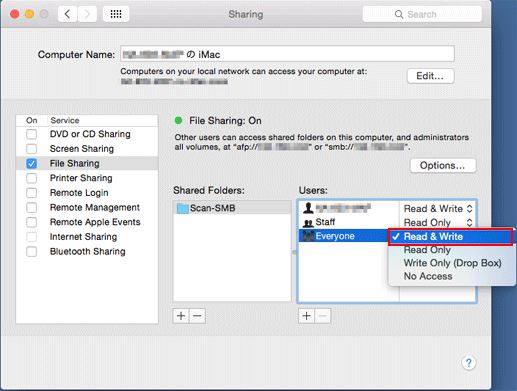Select the File Sharing service row
517x391 pixels.
click(x=87, y=163)
